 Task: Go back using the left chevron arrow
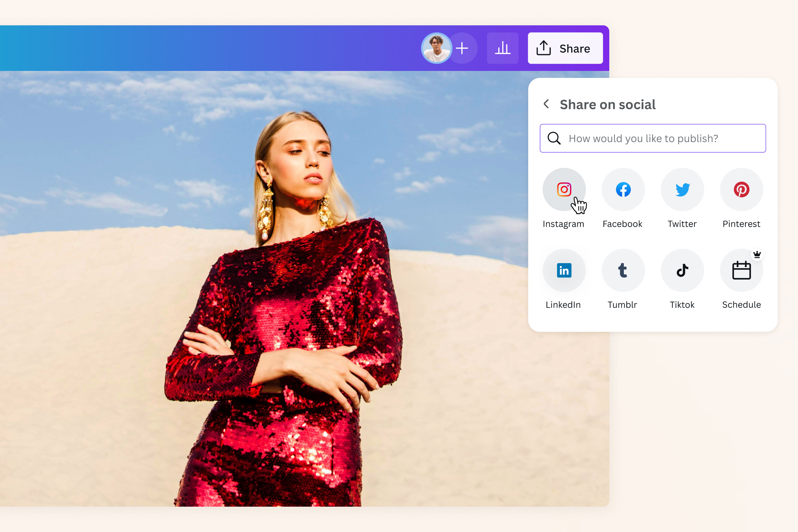[x=546, y=104]
